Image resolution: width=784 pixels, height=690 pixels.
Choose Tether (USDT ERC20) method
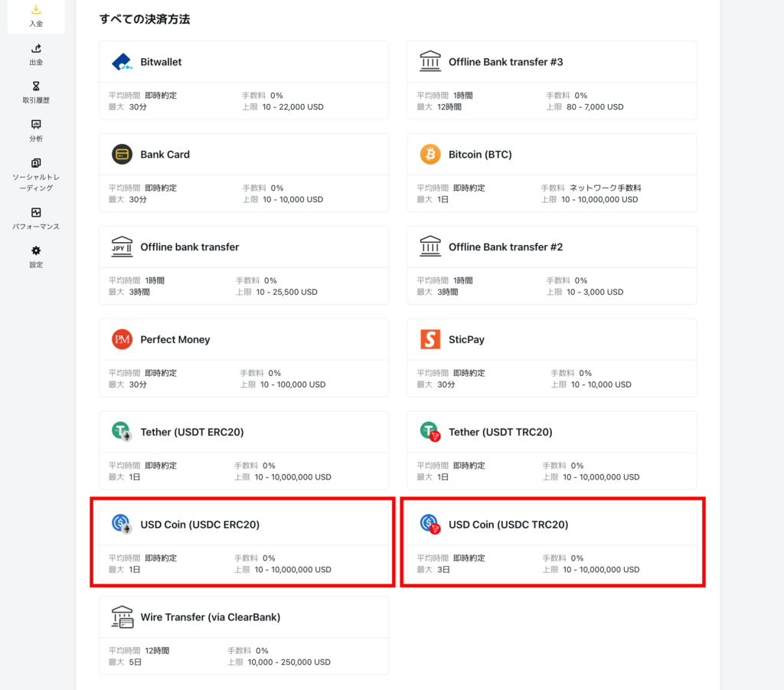coord(244,450)
